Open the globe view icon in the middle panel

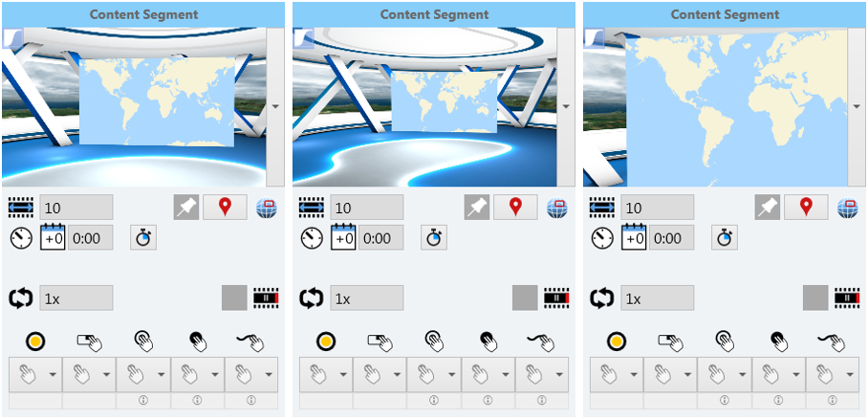pyautogui.click(x=557, y=208)
